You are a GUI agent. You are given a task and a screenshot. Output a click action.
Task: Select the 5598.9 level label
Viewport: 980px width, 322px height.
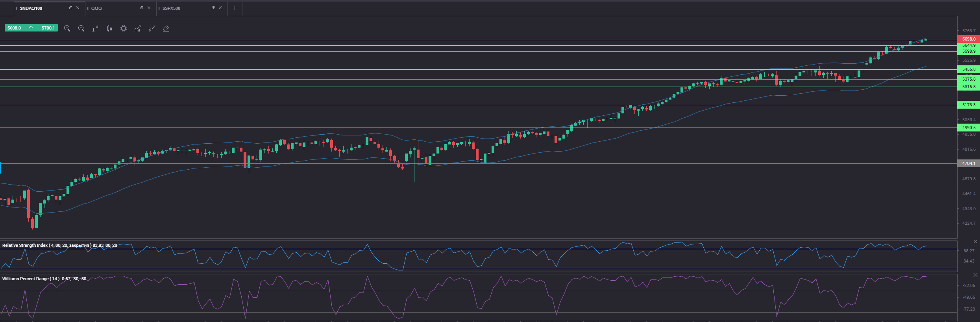(x=969, y=51)
